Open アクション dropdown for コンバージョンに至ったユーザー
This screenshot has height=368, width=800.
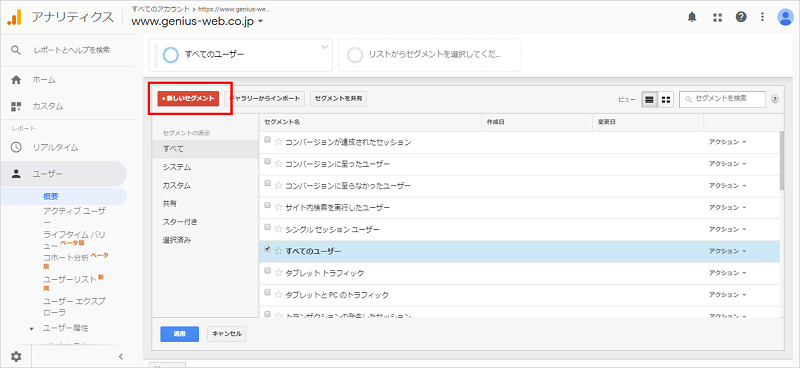728,164
